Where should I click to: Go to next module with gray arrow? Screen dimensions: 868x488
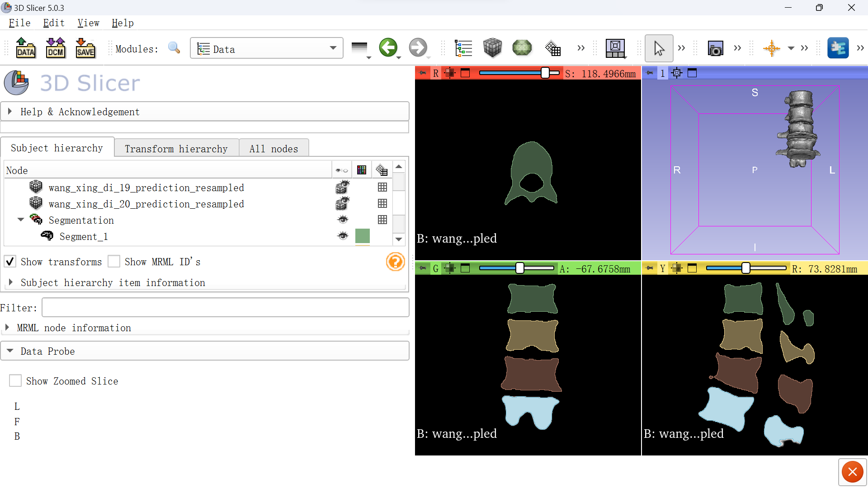coord(418,48)
